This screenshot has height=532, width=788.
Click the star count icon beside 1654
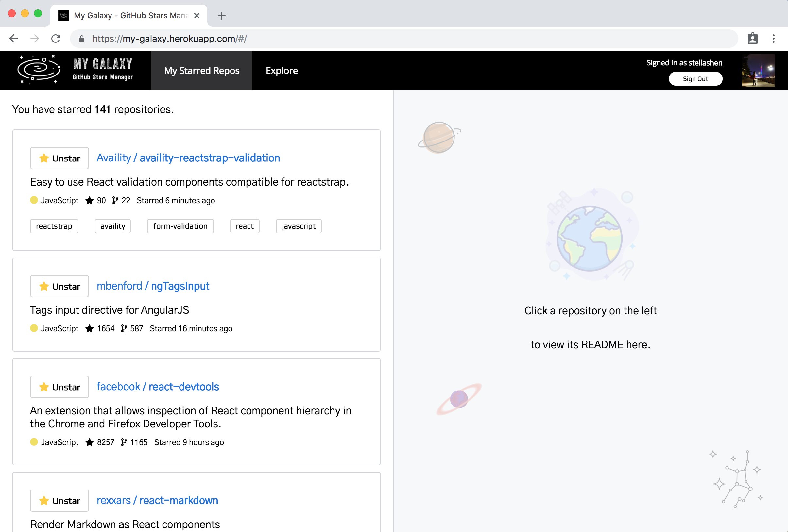point(89,328)
